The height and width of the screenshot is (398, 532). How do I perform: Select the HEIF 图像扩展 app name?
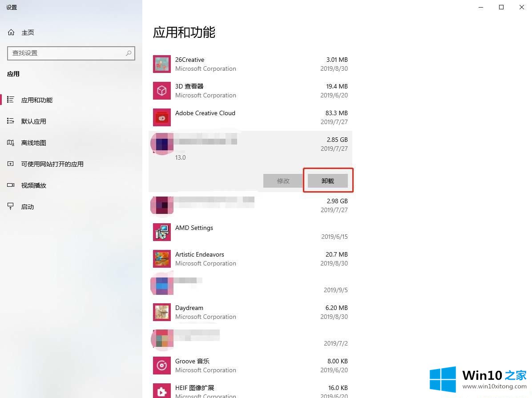[x=195, y=388]
